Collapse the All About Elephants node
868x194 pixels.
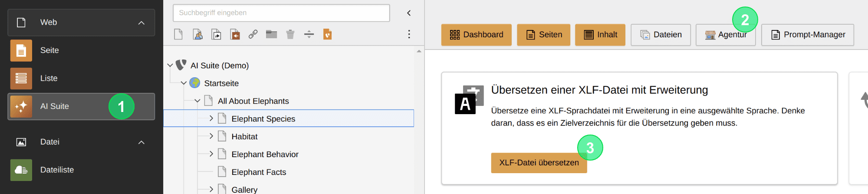tap(197, 101)
